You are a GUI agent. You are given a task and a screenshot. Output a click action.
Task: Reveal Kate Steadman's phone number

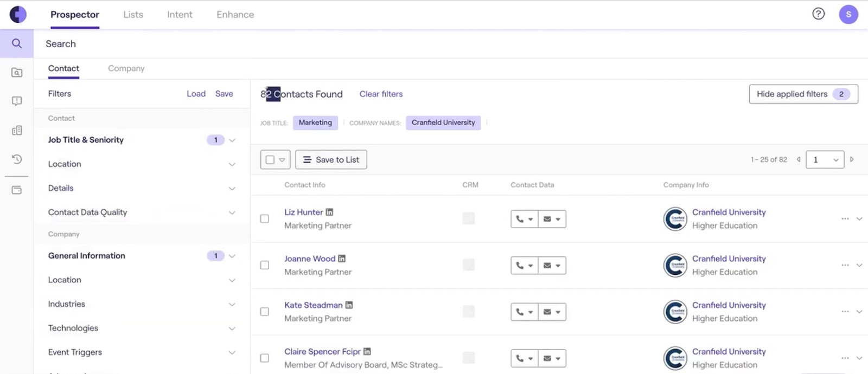(524, 312)
